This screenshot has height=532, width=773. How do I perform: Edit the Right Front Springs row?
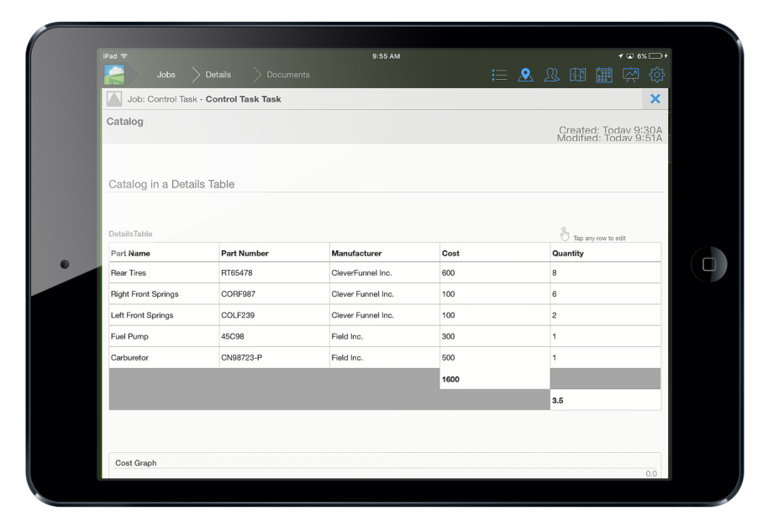tap(385, 294)
